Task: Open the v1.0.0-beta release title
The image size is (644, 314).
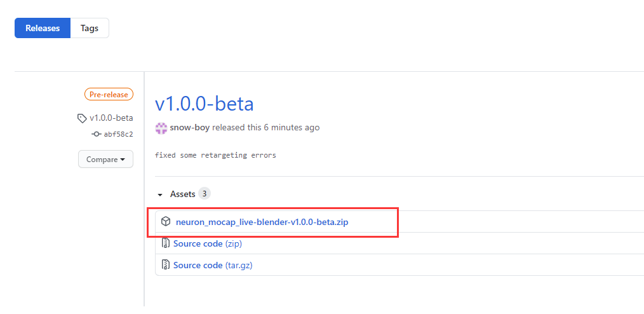Action: [x=204, y=104]
